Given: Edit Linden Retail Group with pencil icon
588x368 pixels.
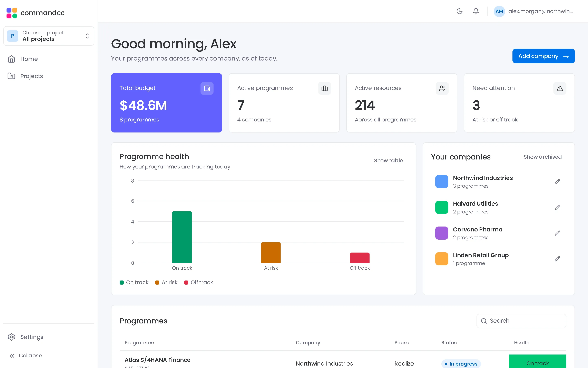Looking at the screenshot, I should (x=557, y=259).
